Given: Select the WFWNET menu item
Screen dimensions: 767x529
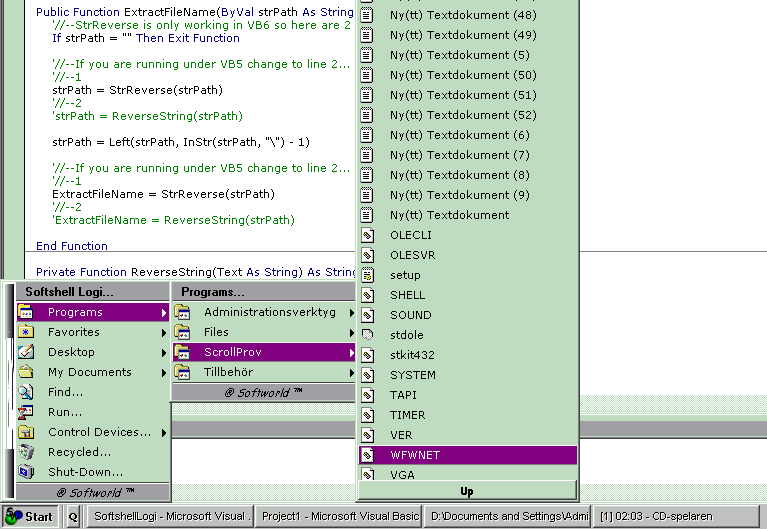Looking at the screenshot, I should (414, 455).
